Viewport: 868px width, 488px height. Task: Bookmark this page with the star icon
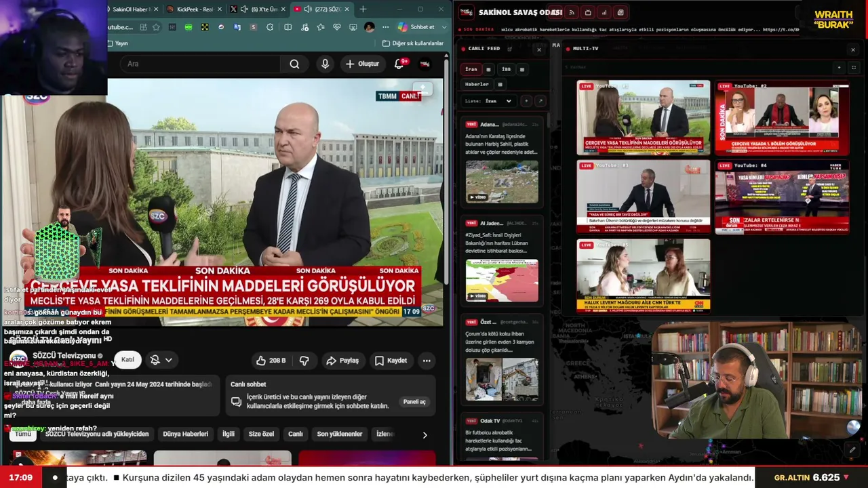[x=156, y=27]
